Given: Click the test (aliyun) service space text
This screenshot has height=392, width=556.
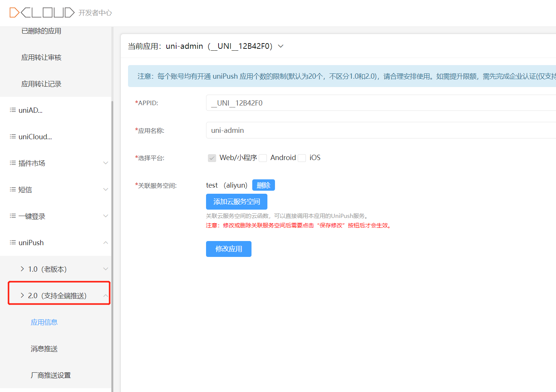Looking at the screenshot, I should (x=226, y=185).
